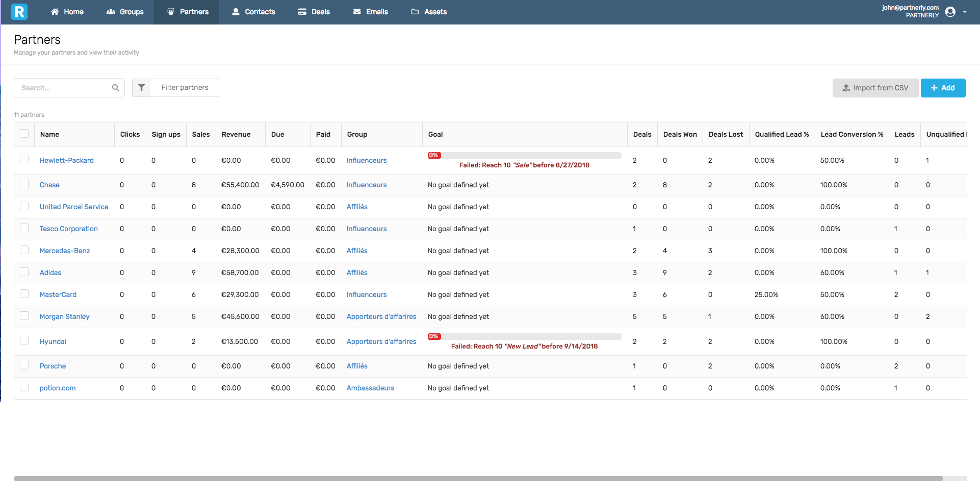The width and height of the screenshot is (980, 494).
Task: Click the horizontal table scrollbar
Action: [478, 479]
